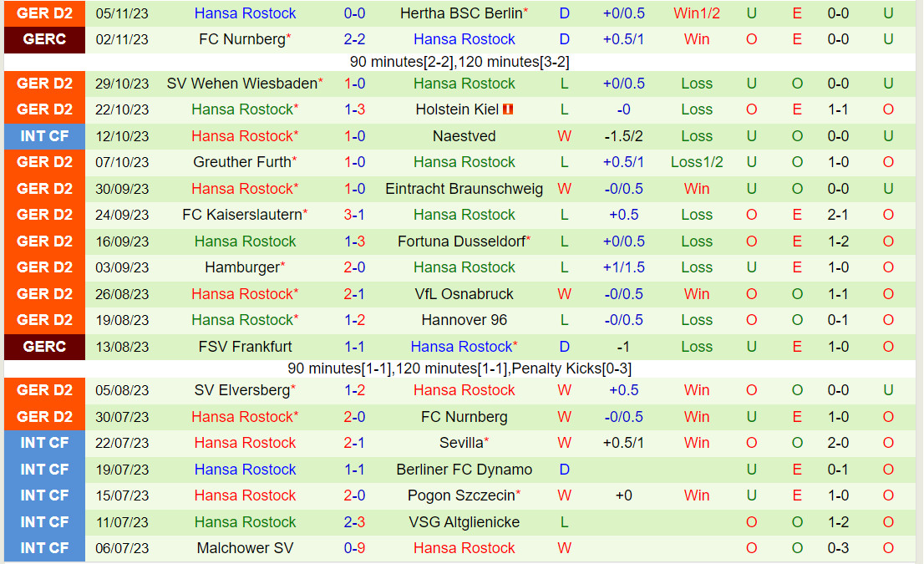Viewport: 924px width, 564px height.
Task: Click the Hannover 96 team name
Action: [465, 320]
